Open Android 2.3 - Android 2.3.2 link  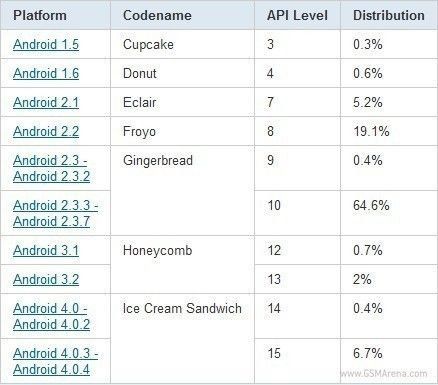[51, 168]
